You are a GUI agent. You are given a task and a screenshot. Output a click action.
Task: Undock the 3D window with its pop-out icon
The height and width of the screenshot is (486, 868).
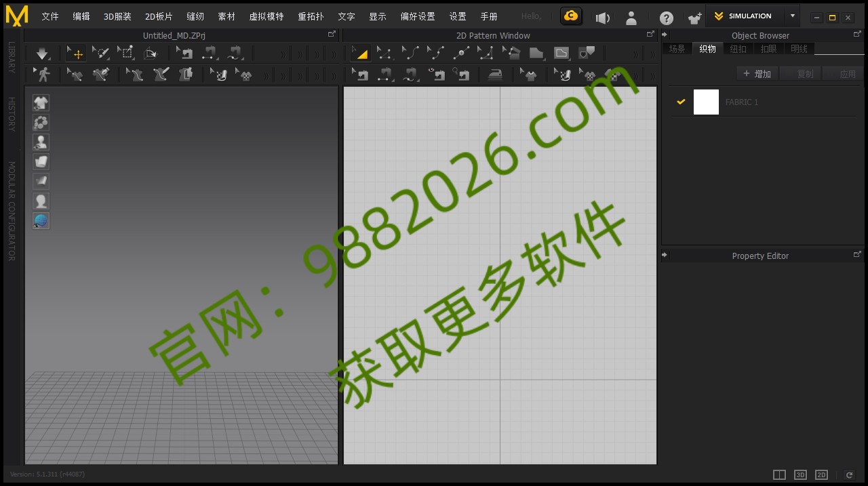click(332, 35)
